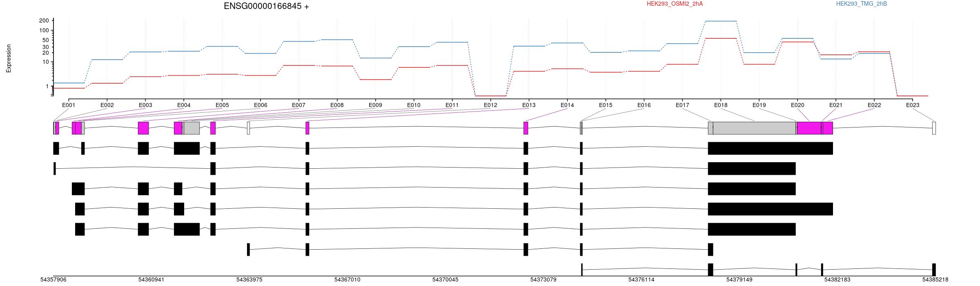Select exon label E008
The width and height of the screenshot is (980, 286).
tap(337, 105)
